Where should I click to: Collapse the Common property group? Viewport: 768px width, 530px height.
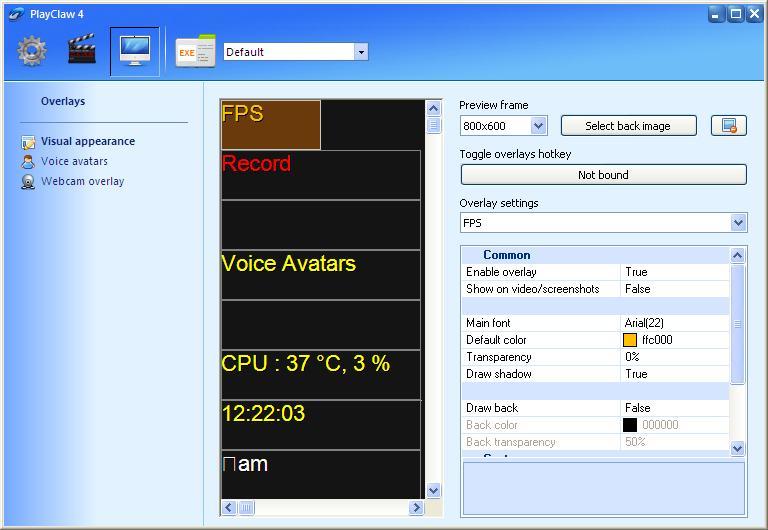[x=506, y=255]
